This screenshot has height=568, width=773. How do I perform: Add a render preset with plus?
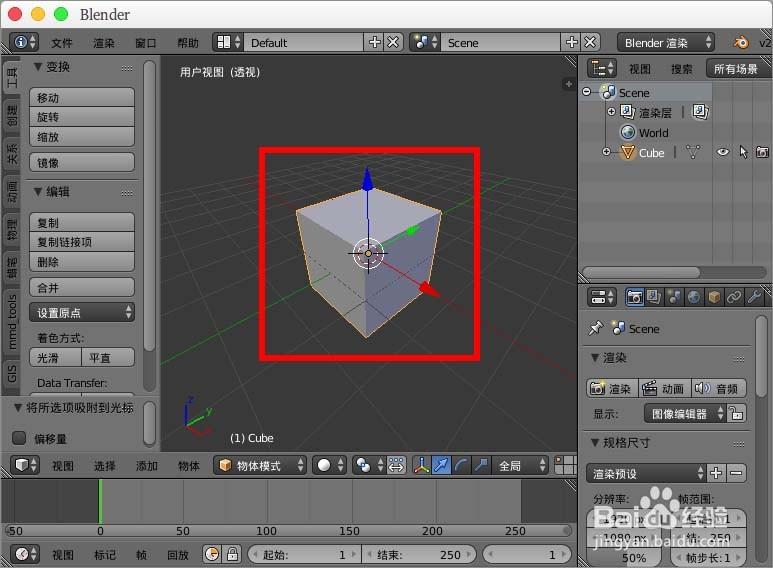(716, 473)
